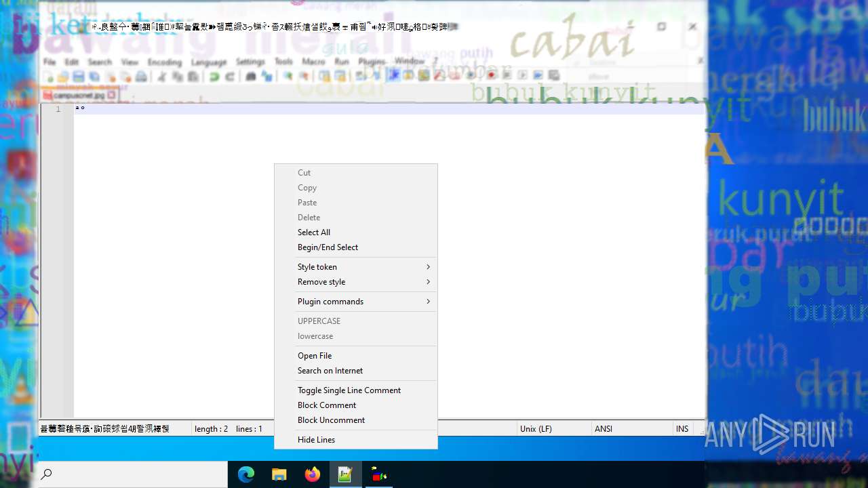Click the taskbar search box
The image size is (868, 488).
point(132,475)
